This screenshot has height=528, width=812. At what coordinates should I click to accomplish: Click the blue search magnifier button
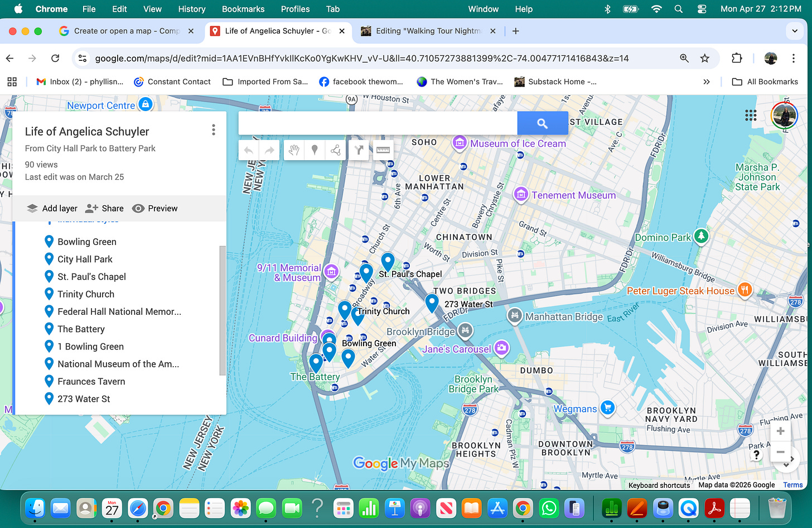pos(542,123)
